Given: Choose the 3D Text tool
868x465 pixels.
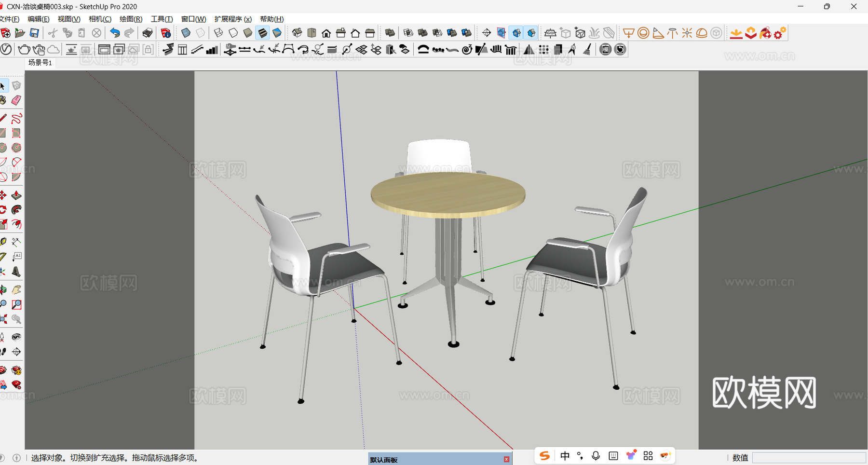Looking at the screenshot, I should [16, 272].
